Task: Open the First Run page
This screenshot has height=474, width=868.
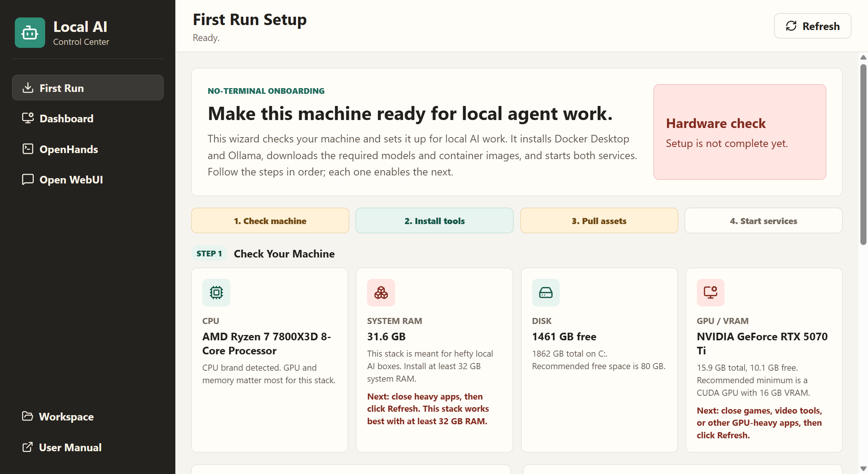Action: 88,88
